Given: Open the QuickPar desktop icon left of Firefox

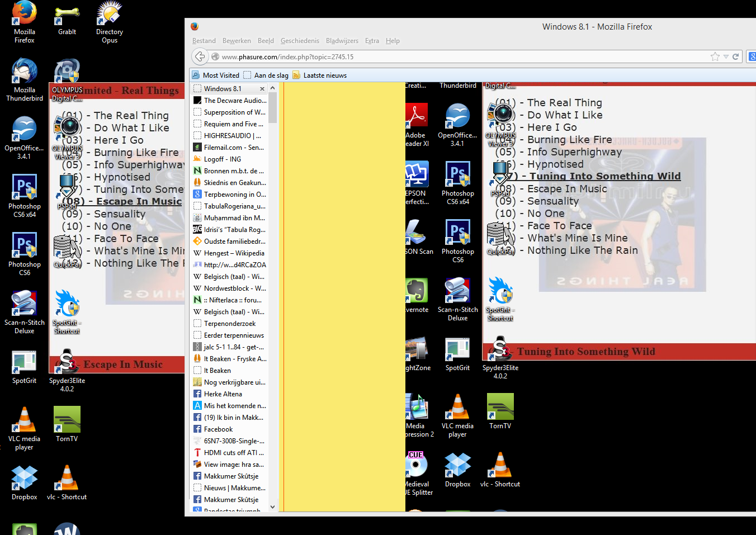Looking at the screenshot, I should [67, 252].
